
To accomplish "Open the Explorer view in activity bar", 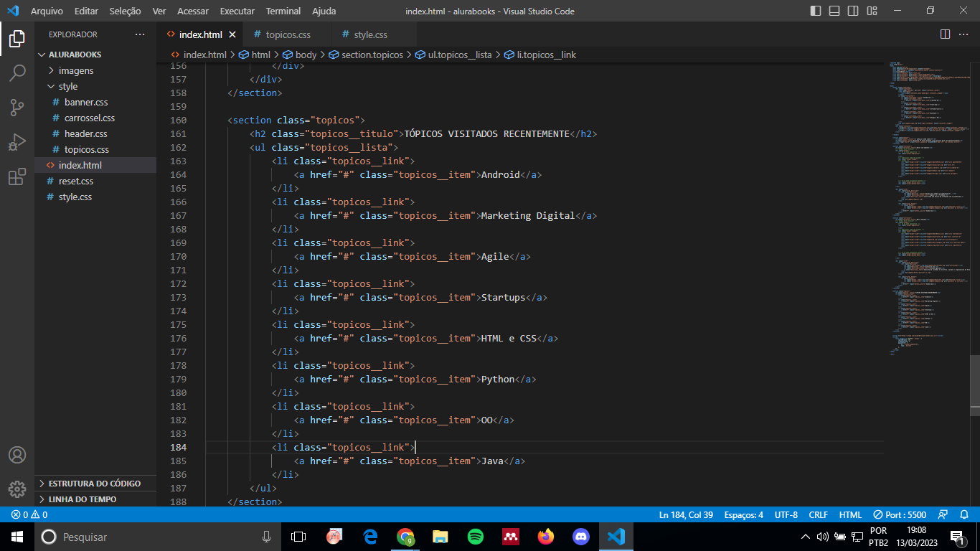I will pos(17,39).
